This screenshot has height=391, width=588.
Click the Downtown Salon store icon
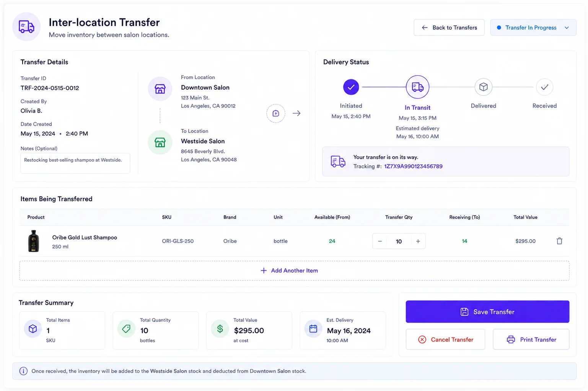click(x=160, y=89)
